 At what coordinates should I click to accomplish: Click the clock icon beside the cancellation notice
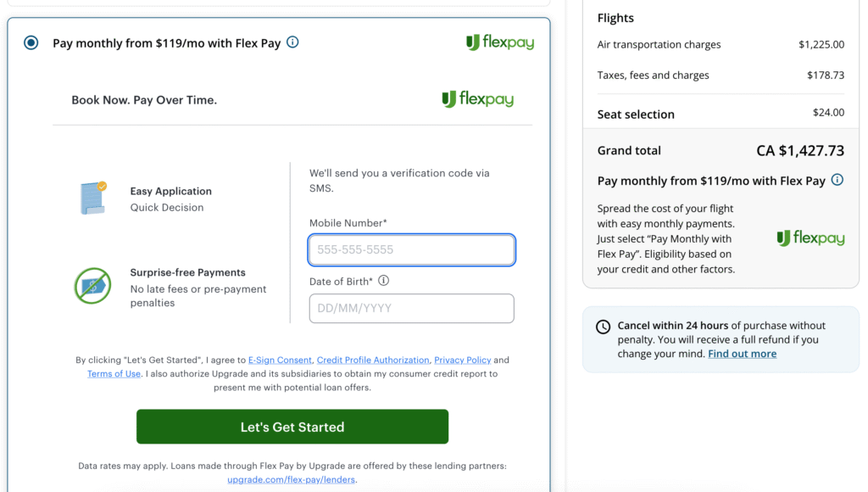604,327
